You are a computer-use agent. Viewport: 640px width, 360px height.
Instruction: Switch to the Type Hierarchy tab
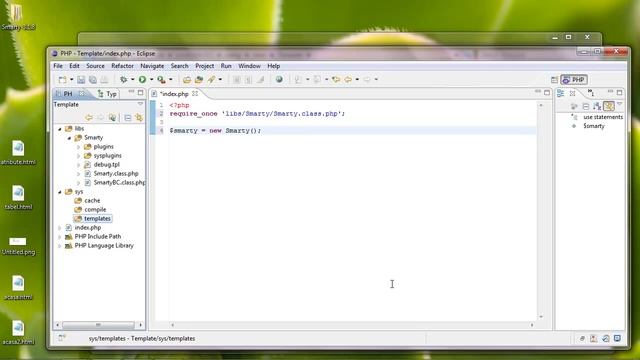(x=108, y=94)
